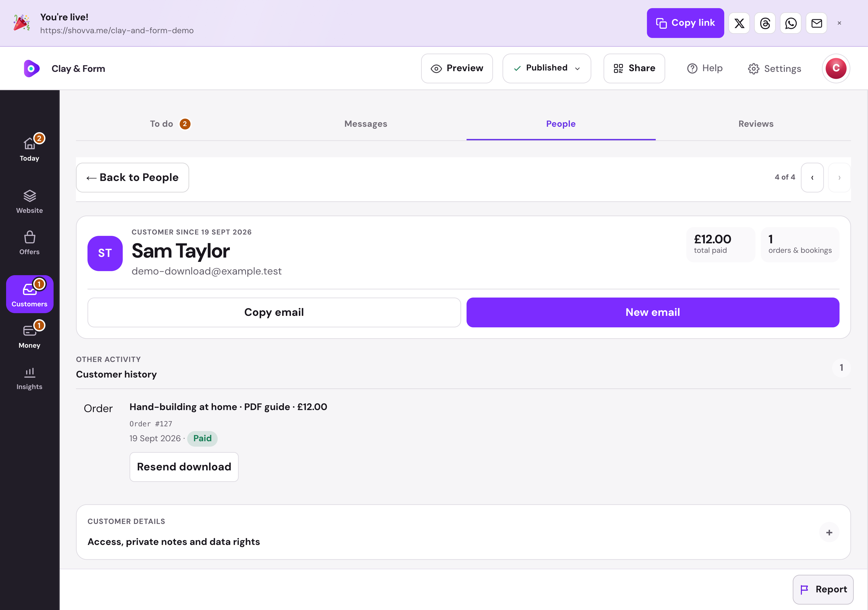Go Back to People
The image size is (868, 610).
tap(132, 178)
